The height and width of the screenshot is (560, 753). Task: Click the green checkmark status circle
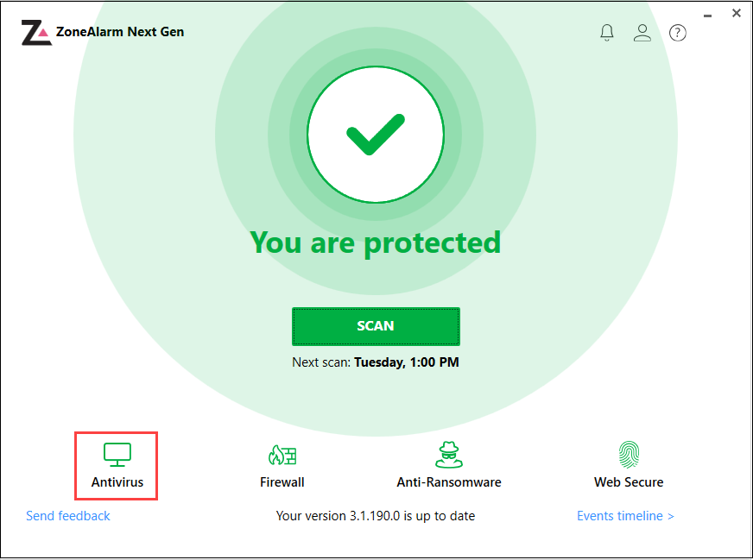(x=376, y=135)
